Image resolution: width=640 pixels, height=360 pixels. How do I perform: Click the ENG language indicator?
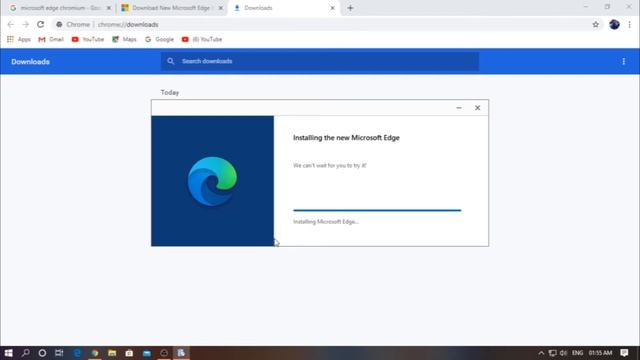pos(577,353)
